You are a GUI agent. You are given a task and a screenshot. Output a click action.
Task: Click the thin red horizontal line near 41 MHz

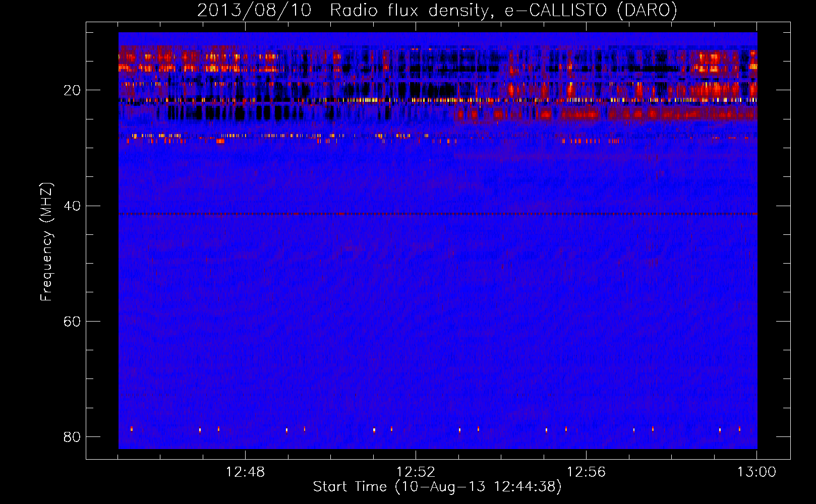click(x=438, y=214)
